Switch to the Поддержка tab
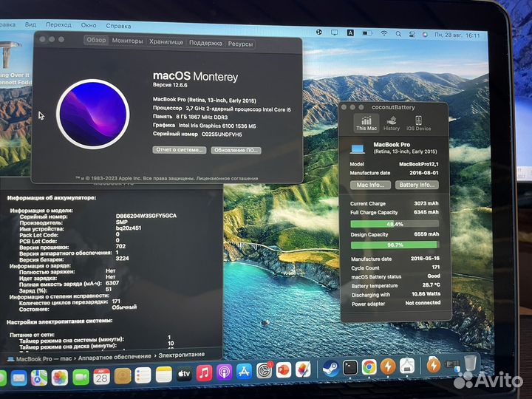532x399 pixels. 205,43
